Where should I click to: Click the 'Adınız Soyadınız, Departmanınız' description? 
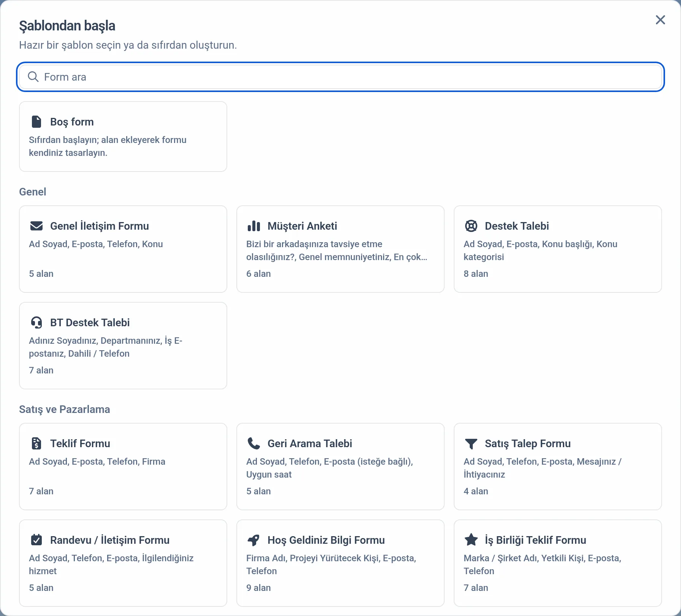(106, 347)
